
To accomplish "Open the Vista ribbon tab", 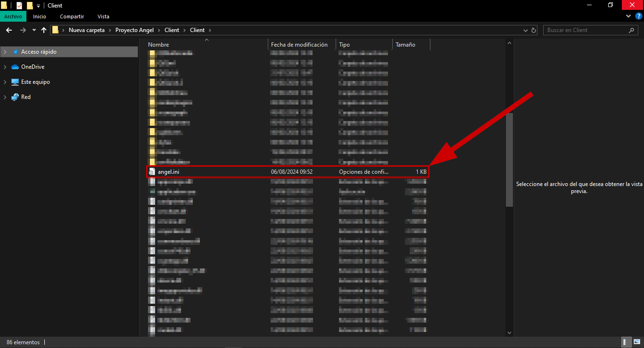I will [103, 16].
